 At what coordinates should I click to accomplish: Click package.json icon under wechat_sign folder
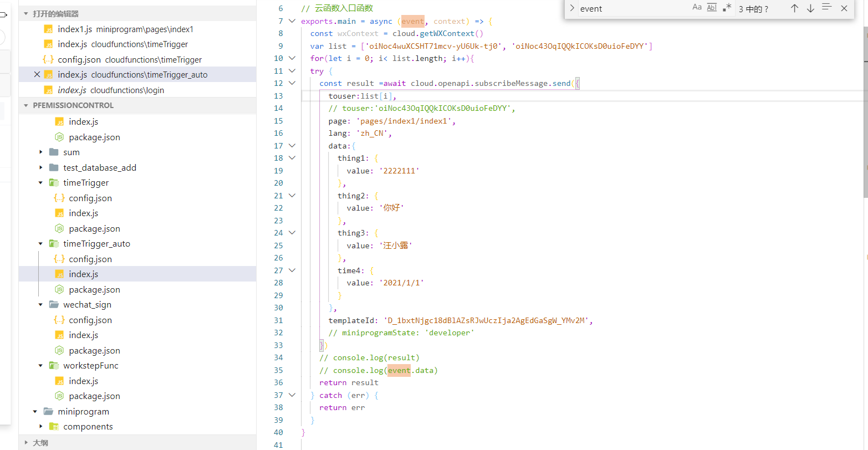click(59, 350)
